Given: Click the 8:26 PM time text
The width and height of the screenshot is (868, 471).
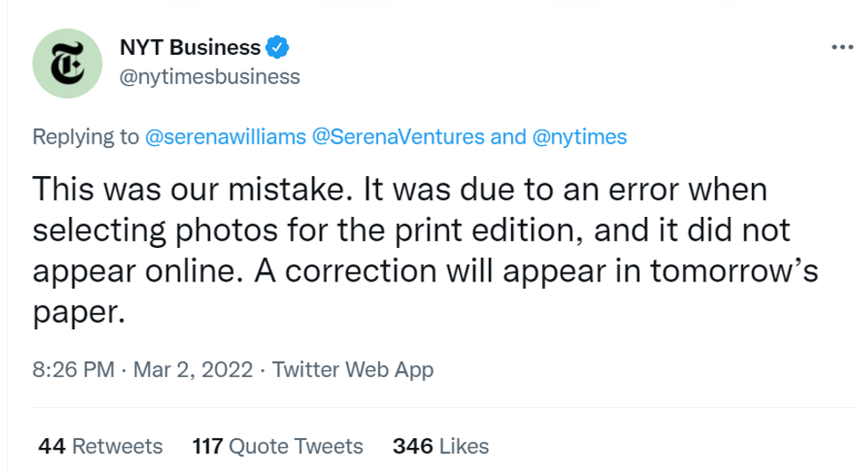Looking at the screenshot, I should point(73,370).
